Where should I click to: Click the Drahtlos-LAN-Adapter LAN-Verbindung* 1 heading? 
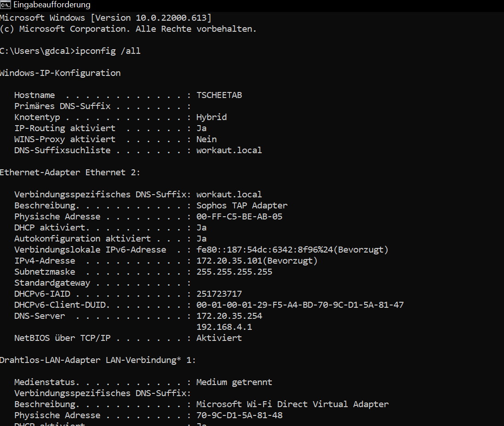[98, 360]
